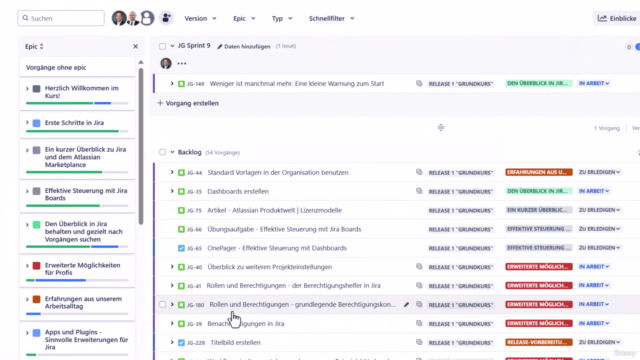Close the Epic panel
The width and height of the screenshot is (640, 360).
coord(136,47)
